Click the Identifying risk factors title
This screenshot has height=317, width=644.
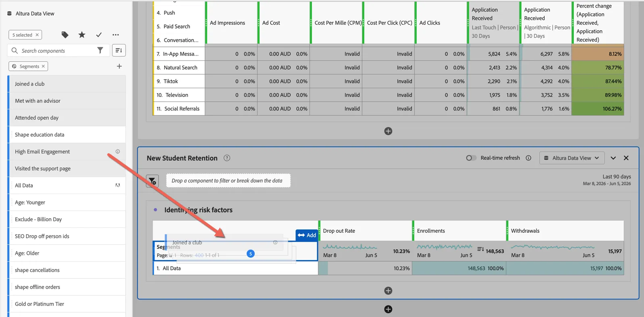pyautogui.click(x=198, y=210)
